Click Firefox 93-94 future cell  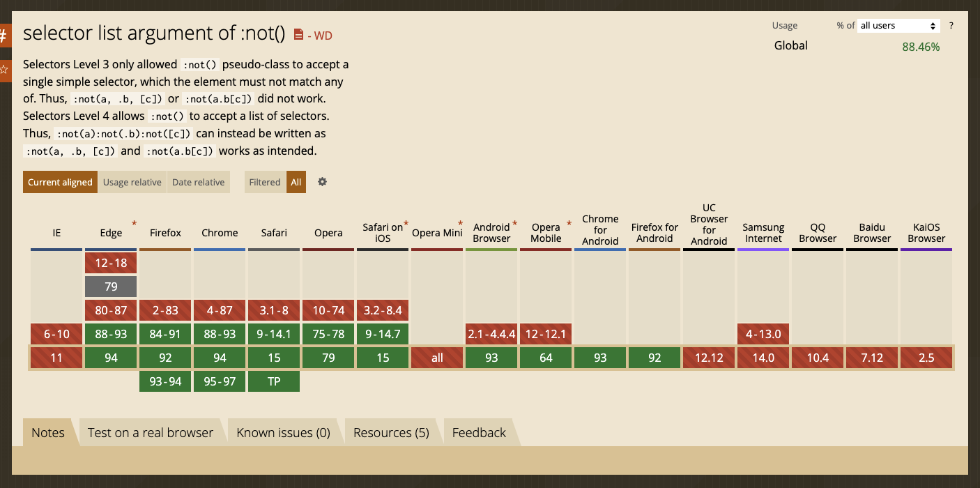coord(165,381)
